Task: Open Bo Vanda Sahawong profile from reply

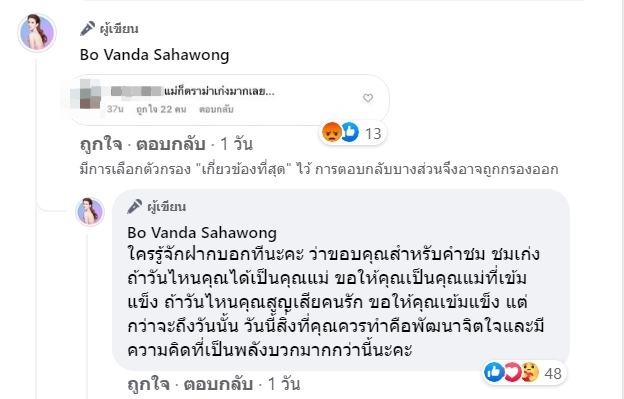Action: coord(202,233)
